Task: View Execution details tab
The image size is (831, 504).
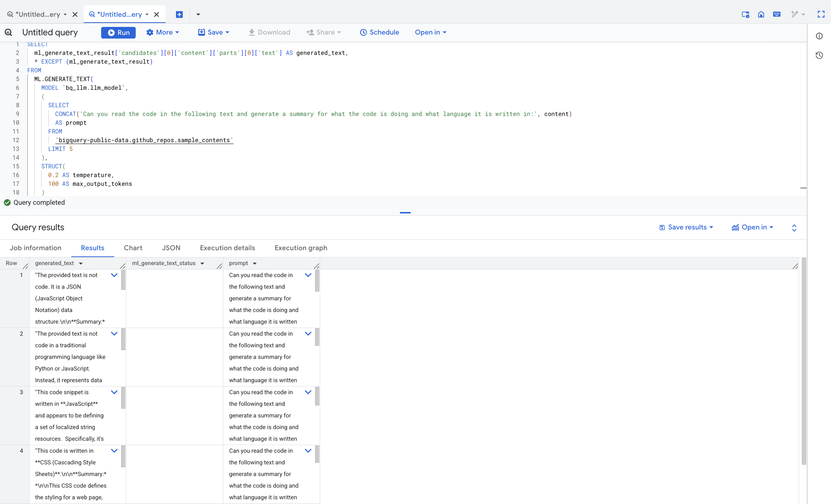Action: [x=227, y=248]
